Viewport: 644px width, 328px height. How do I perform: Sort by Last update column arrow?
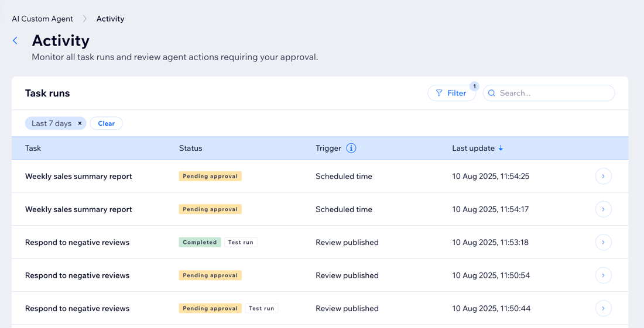click(501, 148)
